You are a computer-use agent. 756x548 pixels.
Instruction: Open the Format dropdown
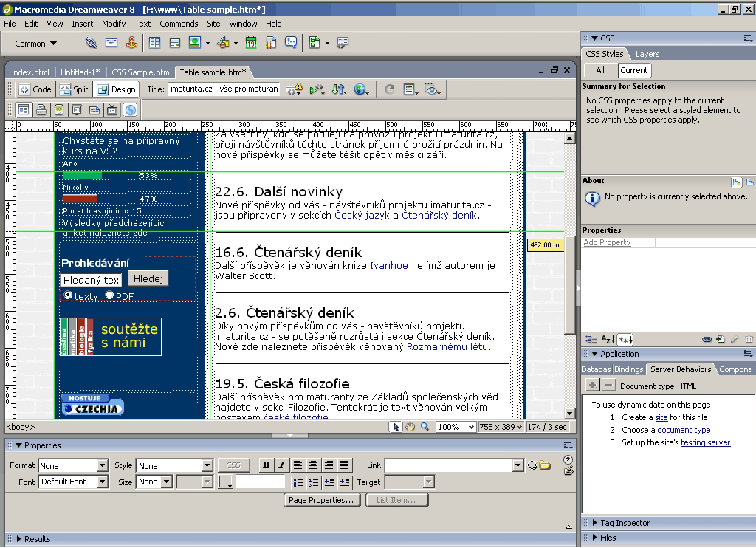pyautogui.click(x=102, y=465)
